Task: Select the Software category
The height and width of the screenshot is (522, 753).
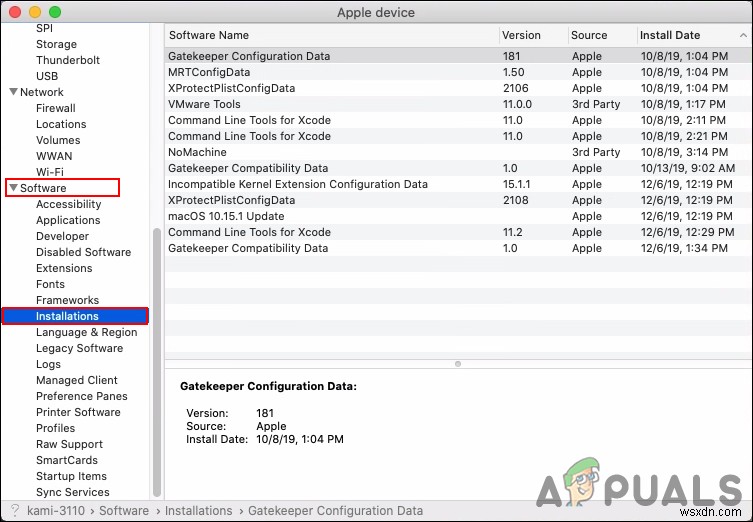Action: tap(43, 188)
